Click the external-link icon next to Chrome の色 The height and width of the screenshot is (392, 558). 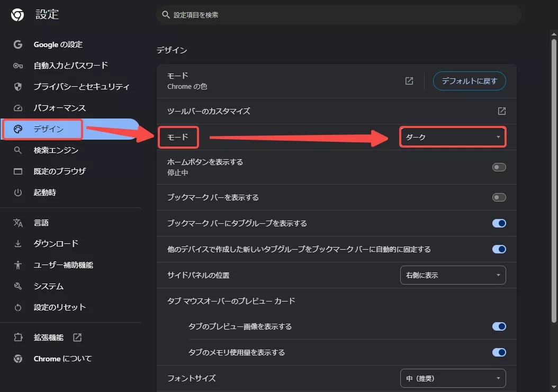pyautogui.click(x=409, y=80)
